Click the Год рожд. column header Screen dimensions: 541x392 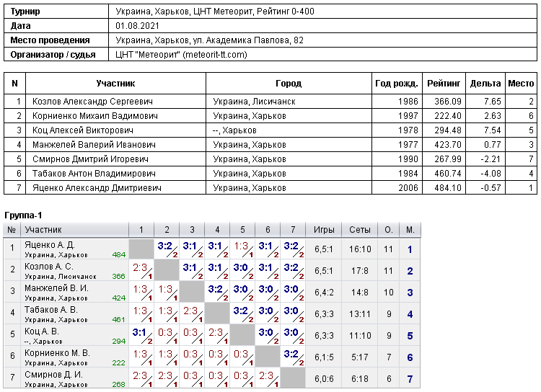click(397, 84)
